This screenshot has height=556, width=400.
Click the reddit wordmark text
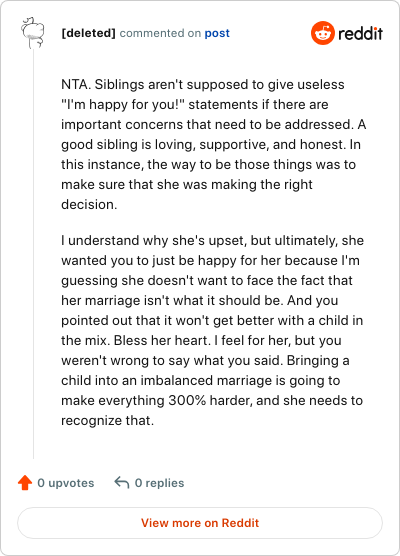[x=360, y=33]
